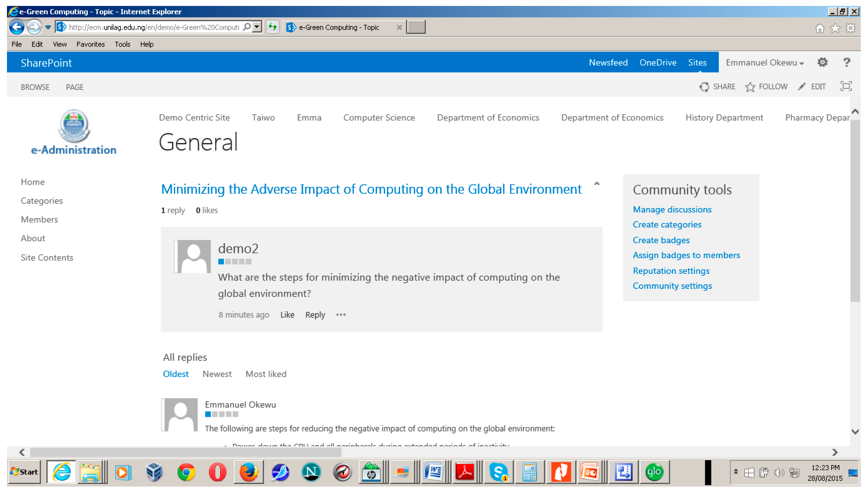The image size is (868, 493).
Task: Click the browser back arrow button
Action: point(17,27)
